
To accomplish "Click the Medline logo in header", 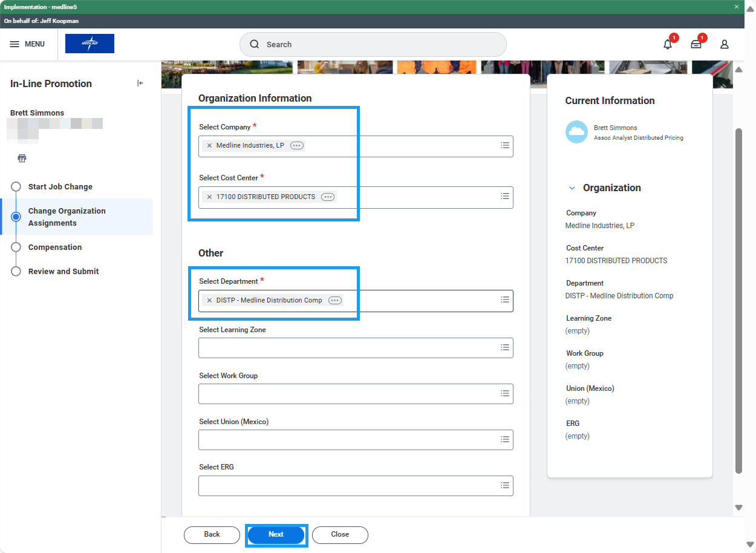I will click(90, 44).
